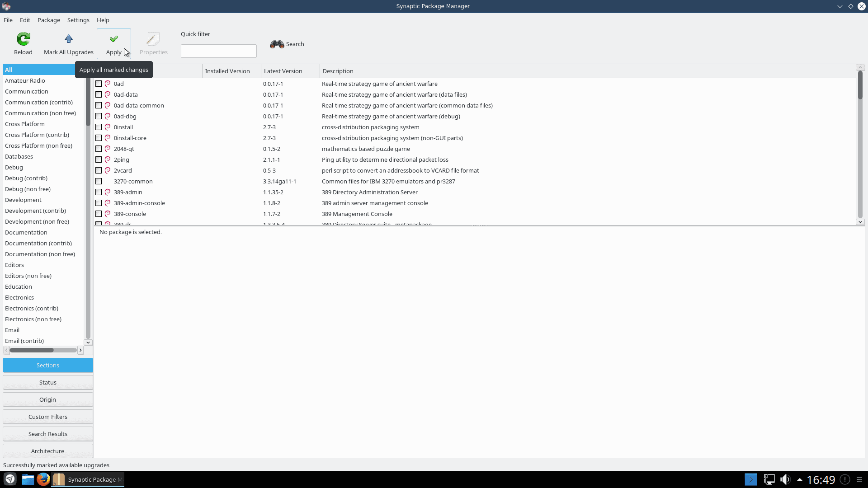Toggle the checkbox for 3270-common
Screen dimensions: 868x488
[x=99, y=181]
